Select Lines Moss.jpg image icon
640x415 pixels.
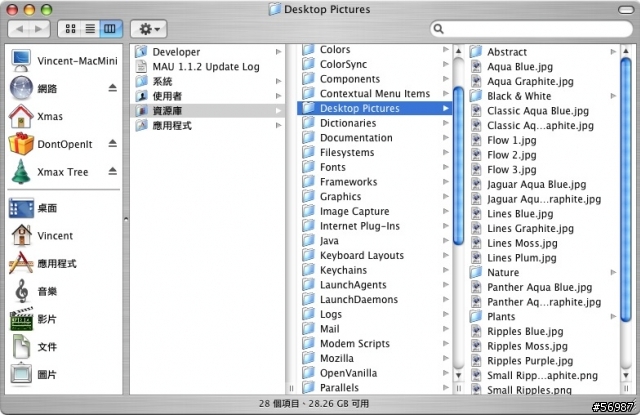[476, 243]
